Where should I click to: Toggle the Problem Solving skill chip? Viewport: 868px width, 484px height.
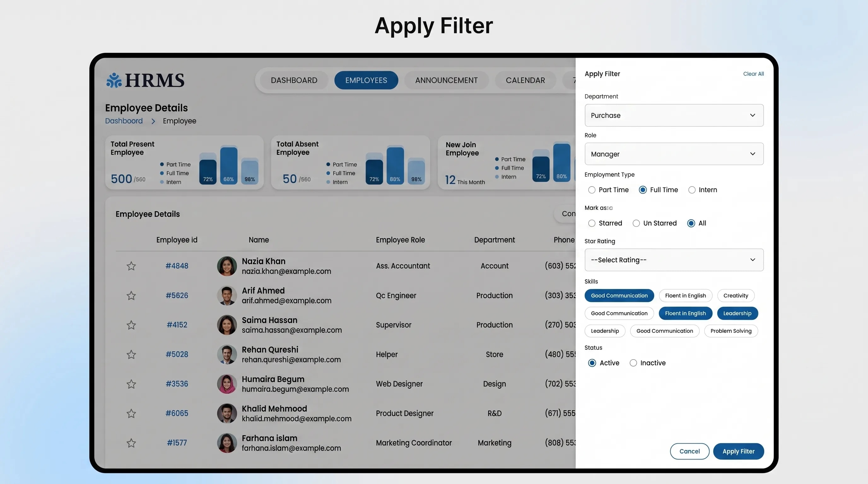pos(731,331)
